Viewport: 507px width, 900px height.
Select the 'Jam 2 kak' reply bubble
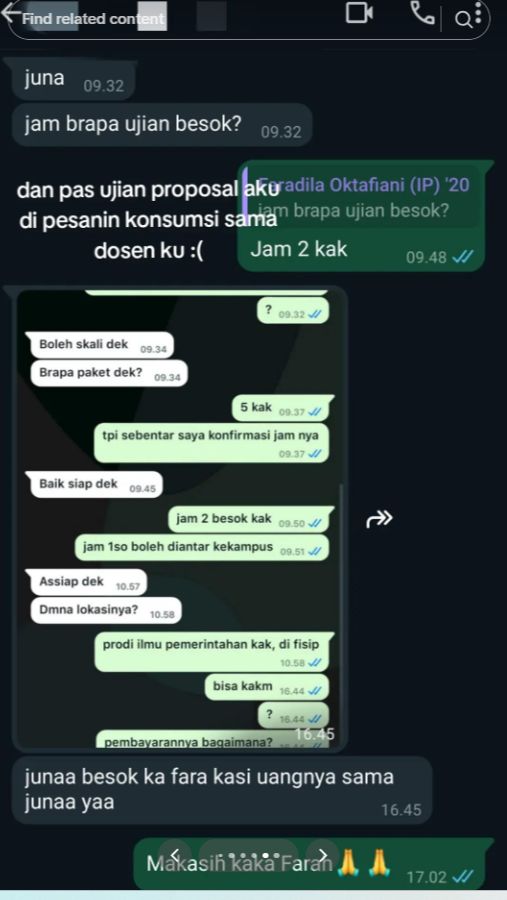coord(361,215)
